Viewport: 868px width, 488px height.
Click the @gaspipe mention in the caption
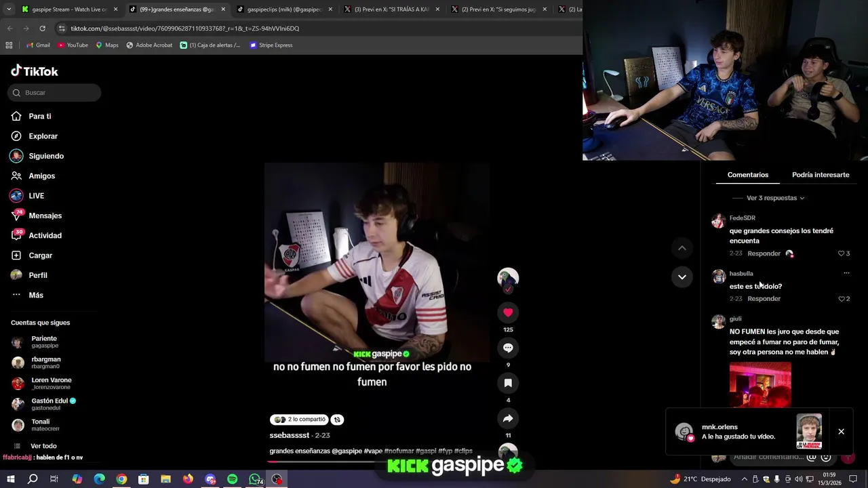(347, 451)
